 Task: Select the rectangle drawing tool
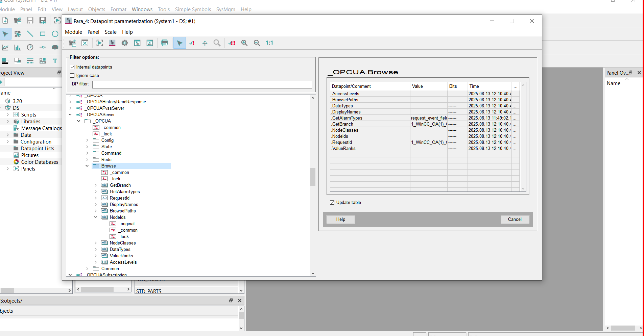tap(43, 34)
